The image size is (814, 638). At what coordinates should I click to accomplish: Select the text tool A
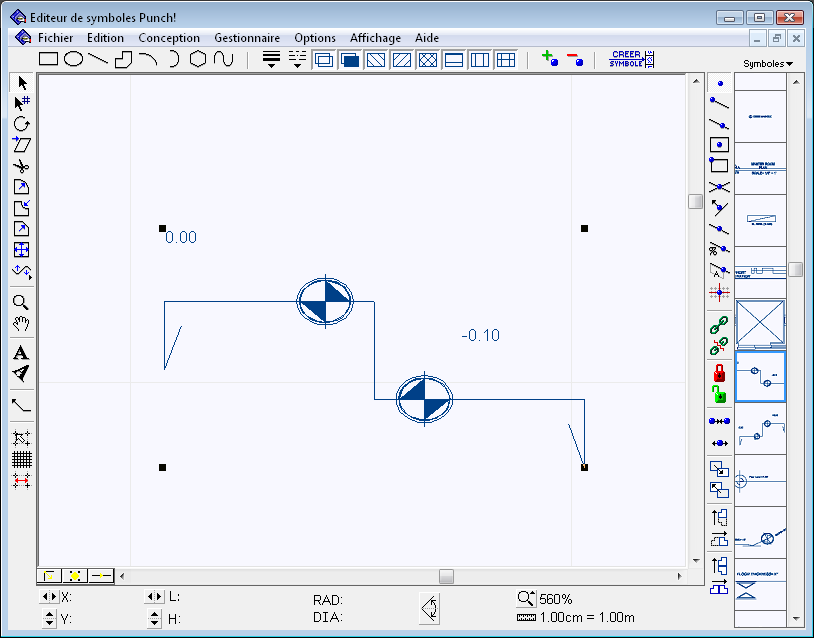click(21, 353)
